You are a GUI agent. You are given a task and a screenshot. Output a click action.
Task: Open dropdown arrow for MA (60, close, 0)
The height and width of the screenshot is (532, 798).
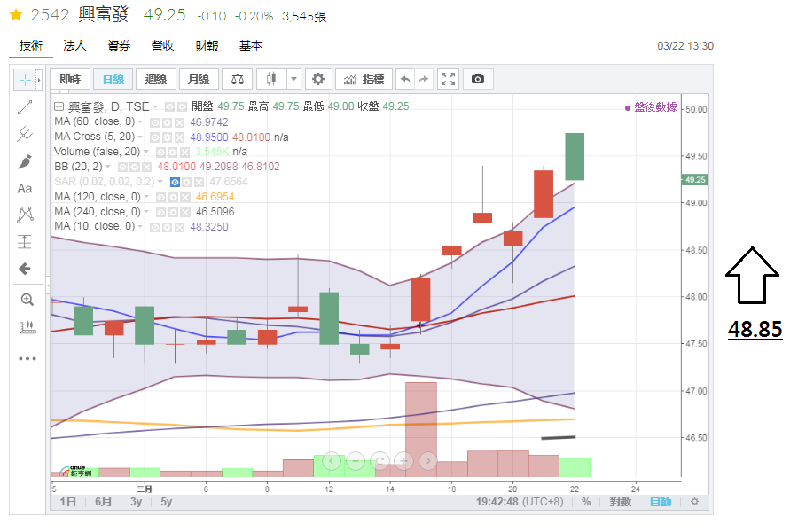140,122
